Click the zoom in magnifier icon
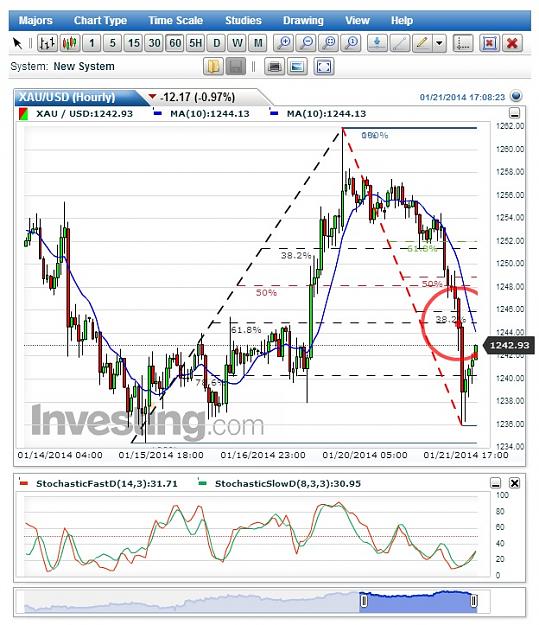Viewport: 539px width, 625px height. [283, 43]
